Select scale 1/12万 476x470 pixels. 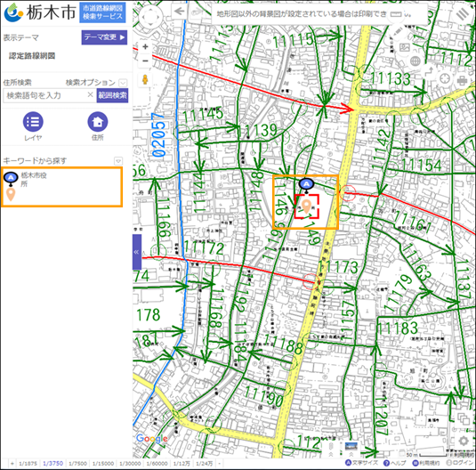coord(182,464)
